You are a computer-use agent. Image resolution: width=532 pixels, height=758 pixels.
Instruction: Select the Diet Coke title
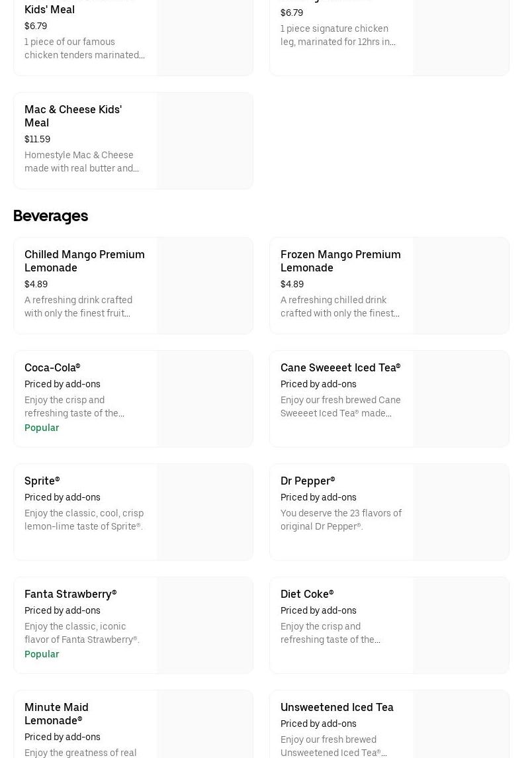pyautogui.click(x=307, y=594)
